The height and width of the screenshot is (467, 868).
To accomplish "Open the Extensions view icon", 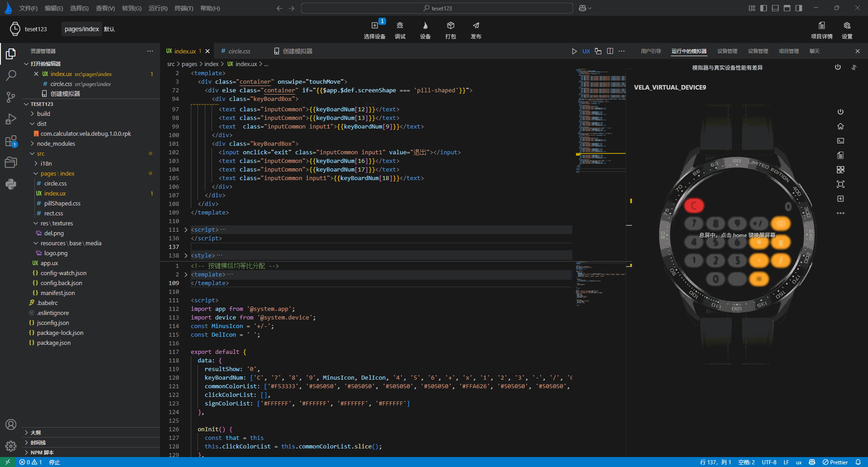I will (x=11, y=141).
